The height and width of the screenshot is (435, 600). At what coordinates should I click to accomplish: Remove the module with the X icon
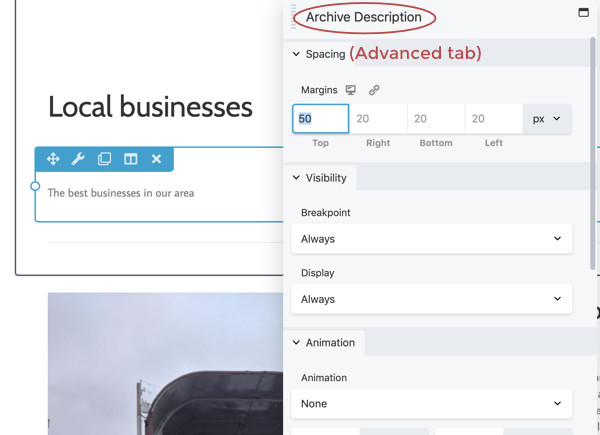[156, 159]
